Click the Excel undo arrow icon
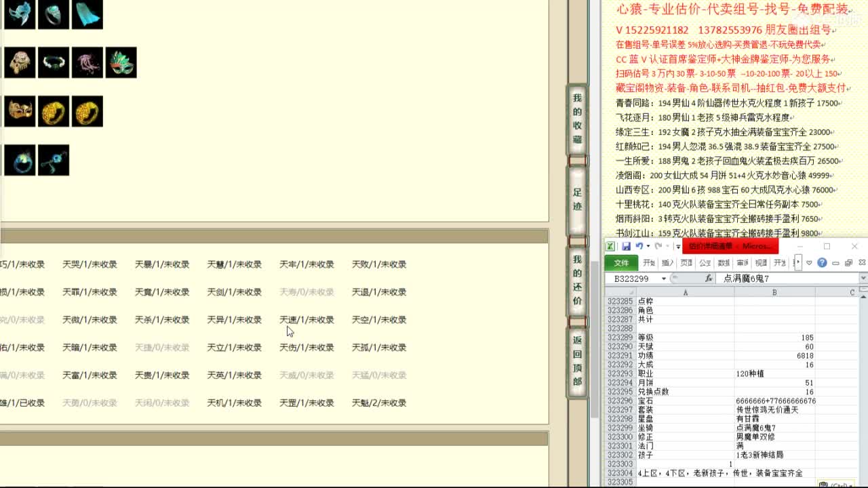868x488 pixels. click(x=639, y=246)
